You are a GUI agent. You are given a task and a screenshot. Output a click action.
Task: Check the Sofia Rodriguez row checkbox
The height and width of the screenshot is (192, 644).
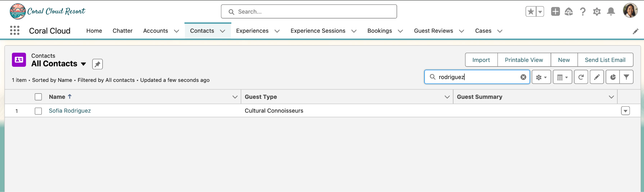coord(38,111)
